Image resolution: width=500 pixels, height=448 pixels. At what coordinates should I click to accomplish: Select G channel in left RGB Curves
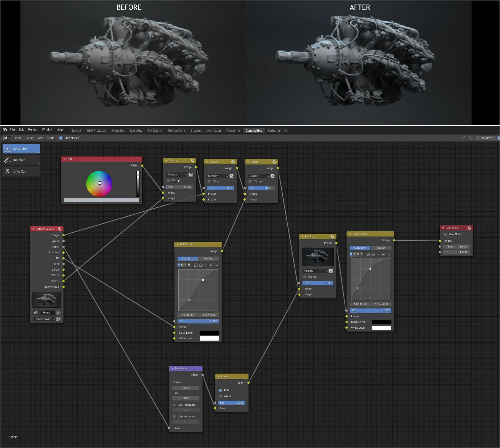[186, 265]
